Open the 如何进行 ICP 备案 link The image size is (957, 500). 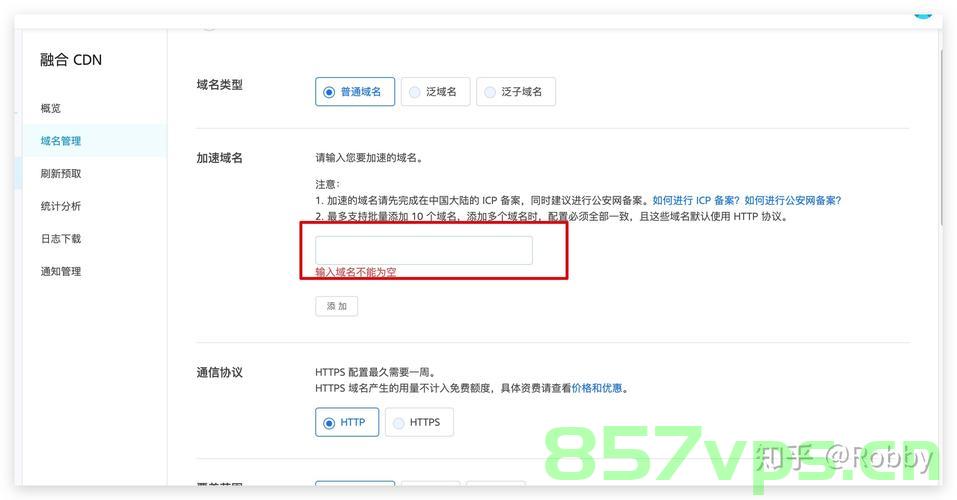pos(696,200)
